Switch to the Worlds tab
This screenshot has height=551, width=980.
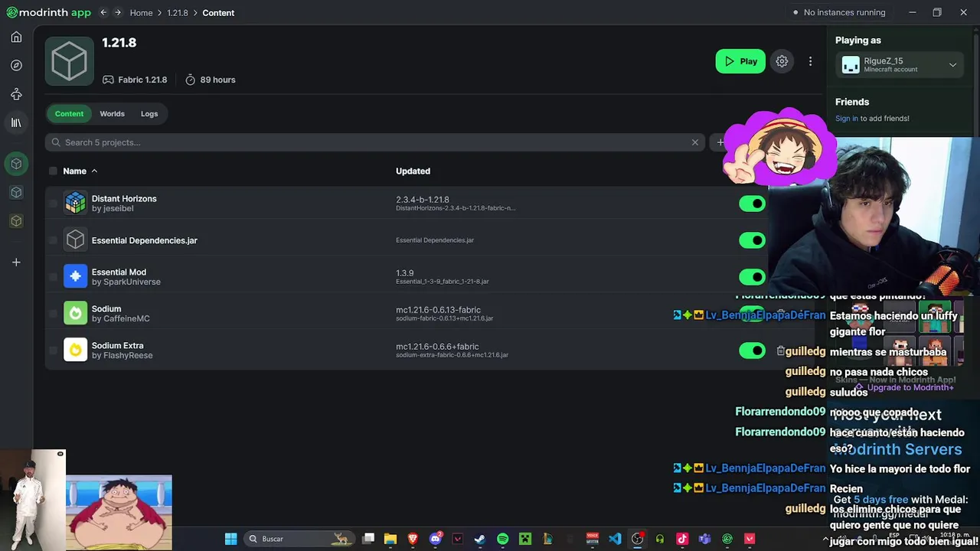(112, 114)
